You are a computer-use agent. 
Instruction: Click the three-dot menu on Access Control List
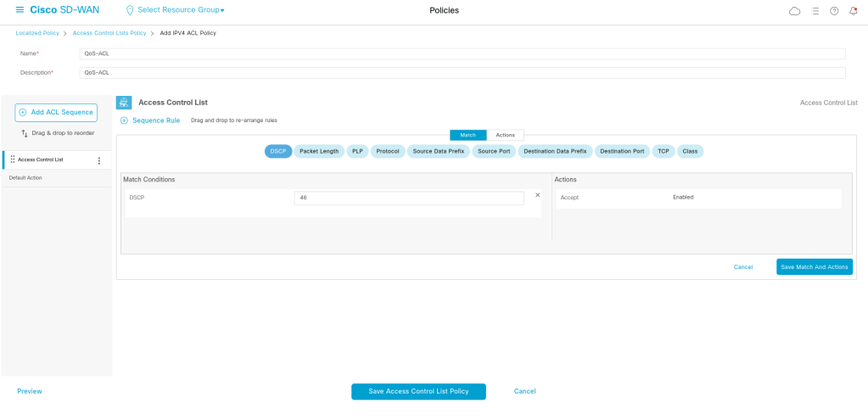pyautogui.click(x=99, y=160)
